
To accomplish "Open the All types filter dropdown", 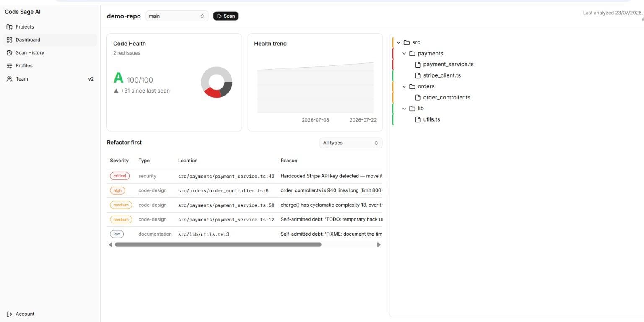I will [x=351, y=143].
